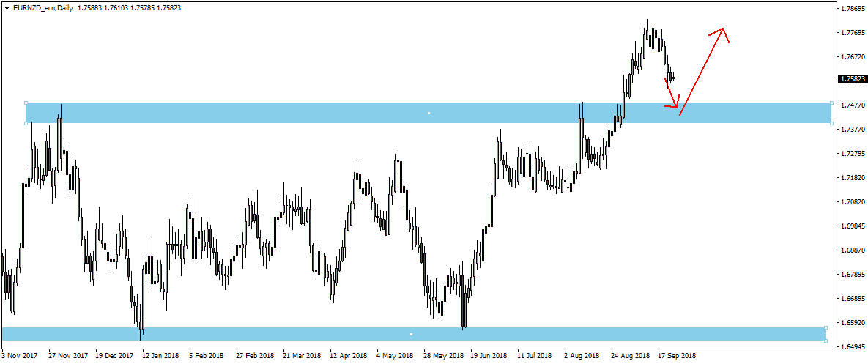Click the 1.65920 price axis label

853,323
